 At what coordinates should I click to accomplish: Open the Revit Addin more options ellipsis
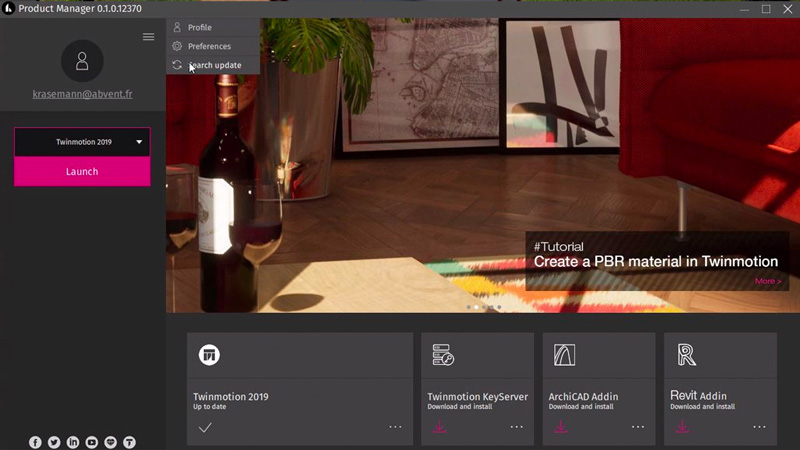click(x=759, y=427)
